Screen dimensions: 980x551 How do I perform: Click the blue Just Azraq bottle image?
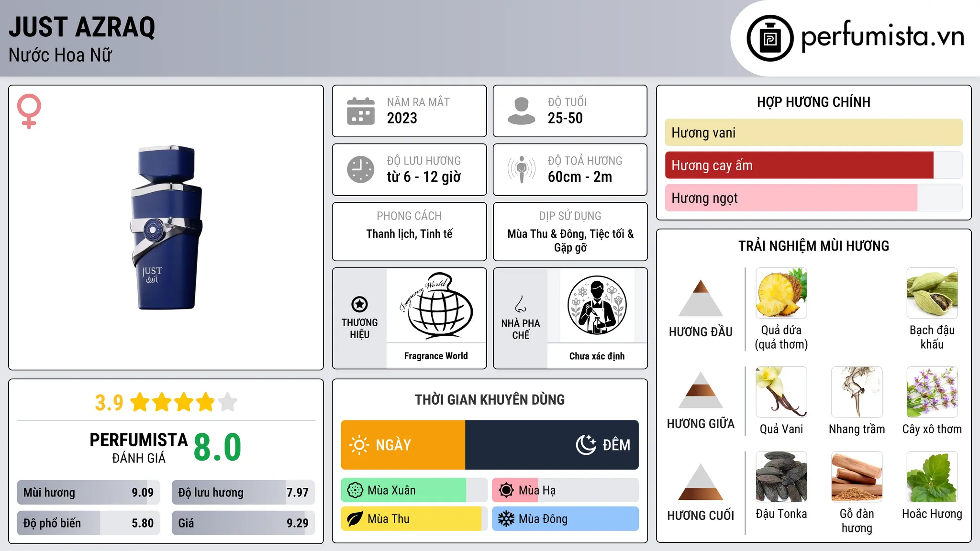166,228
